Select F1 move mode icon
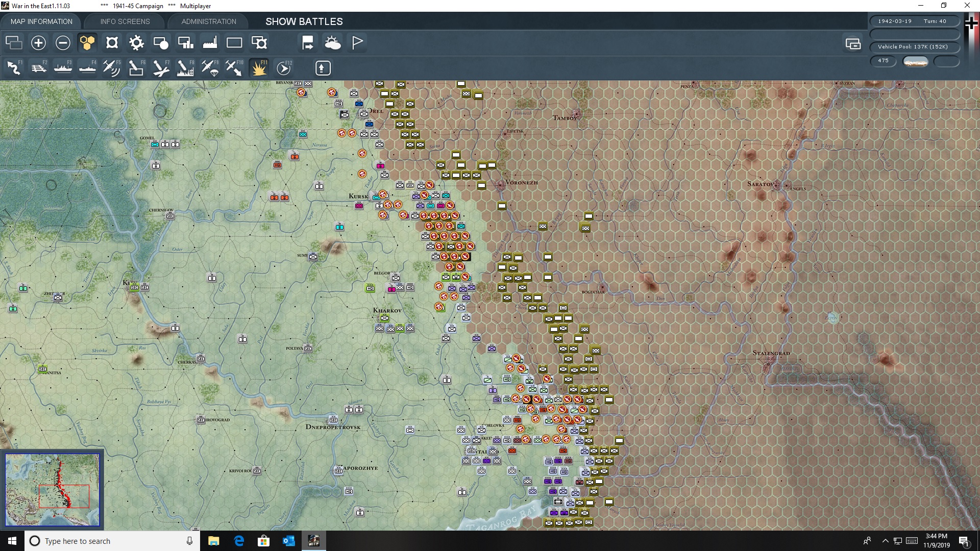This screenshot has width=980, height=551. (14, 68)
